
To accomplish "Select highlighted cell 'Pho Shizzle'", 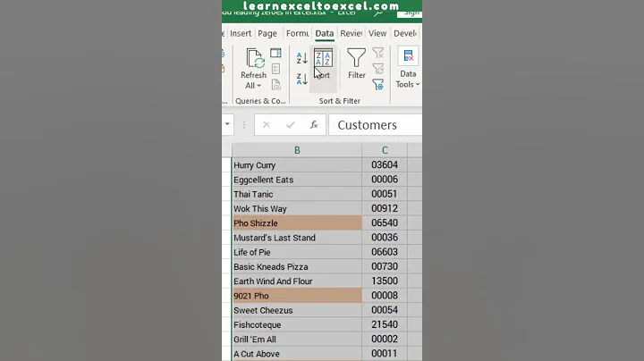I will (x=297, y=223).
